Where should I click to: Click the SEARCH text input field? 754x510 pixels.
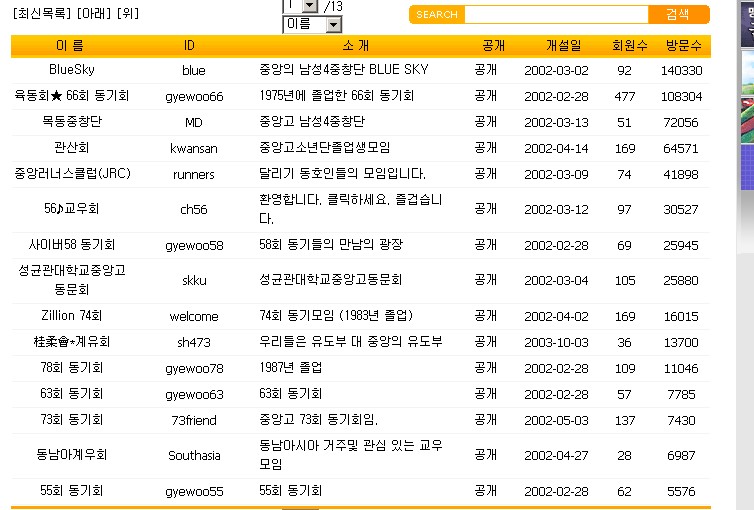(556, 15)
